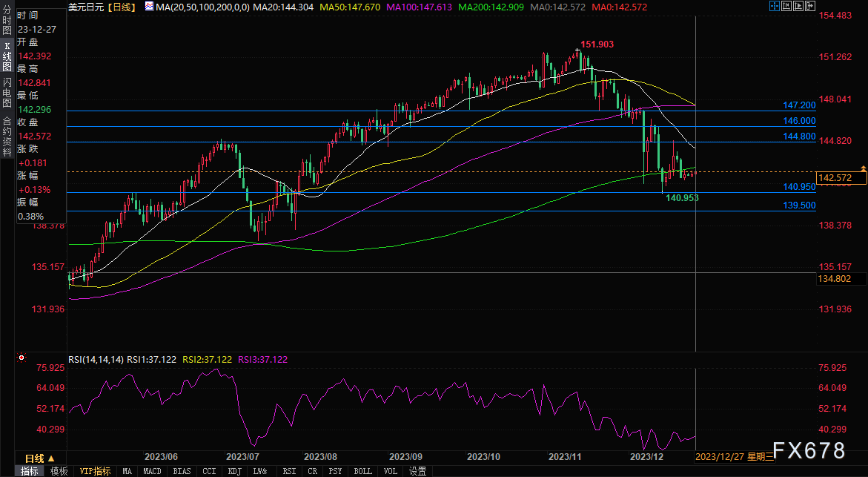Apply the PSY indicator button

point(335,471)
